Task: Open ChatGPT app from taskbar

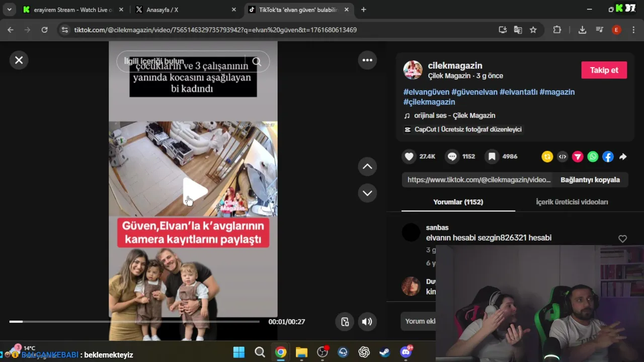Action: coord(364,352)
